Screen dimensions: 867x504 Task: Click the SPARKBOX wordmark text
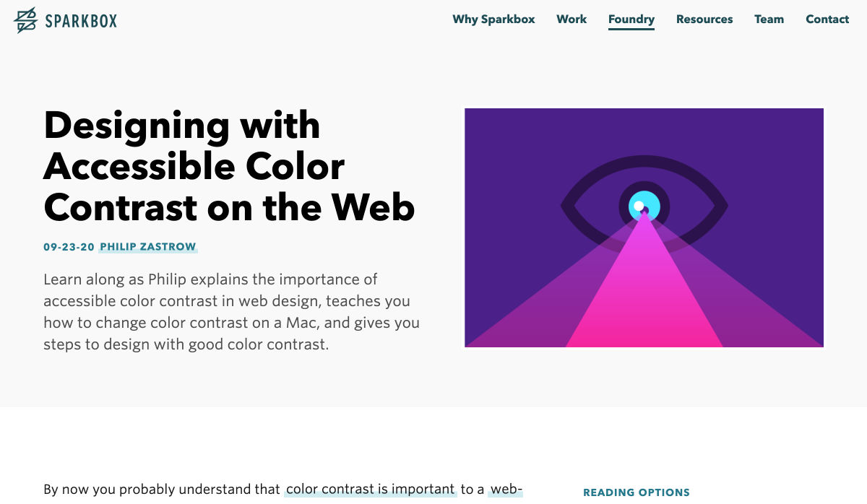tap(80, 21)
